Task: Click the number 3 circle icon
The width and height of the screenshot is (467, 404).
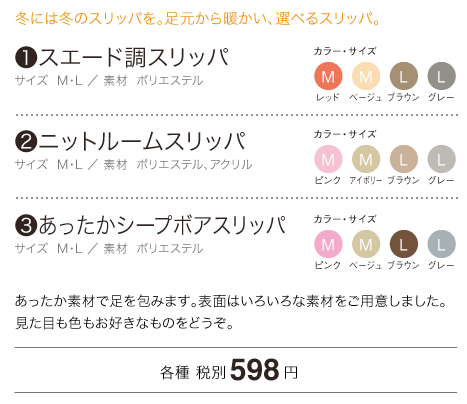Action: click(x=26, y=225)
